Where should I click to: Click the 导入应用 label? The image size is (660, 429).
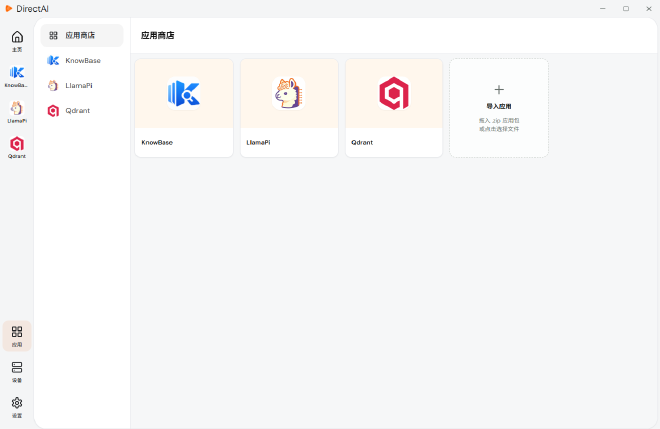click(499, 107)
